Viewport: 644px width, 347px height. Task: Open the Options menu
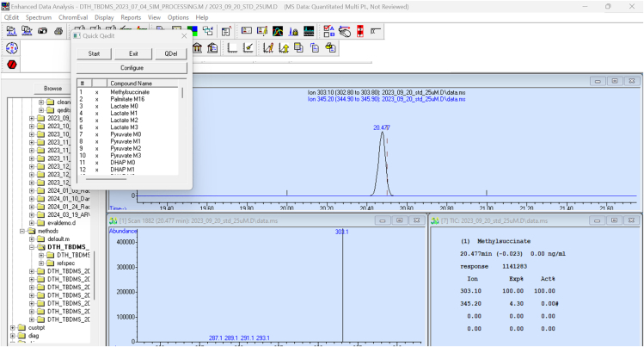tap(178, 17)
